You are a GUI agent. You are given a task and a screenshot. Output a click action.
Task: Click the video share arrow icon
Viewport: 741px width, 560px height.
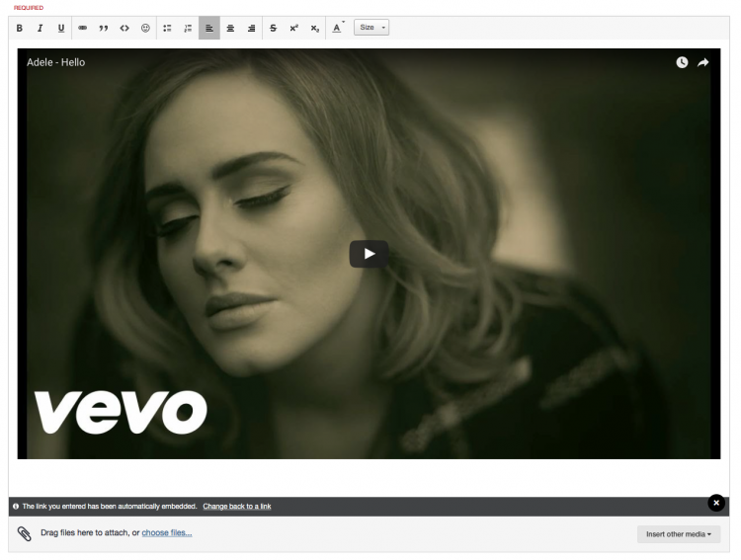703,62
